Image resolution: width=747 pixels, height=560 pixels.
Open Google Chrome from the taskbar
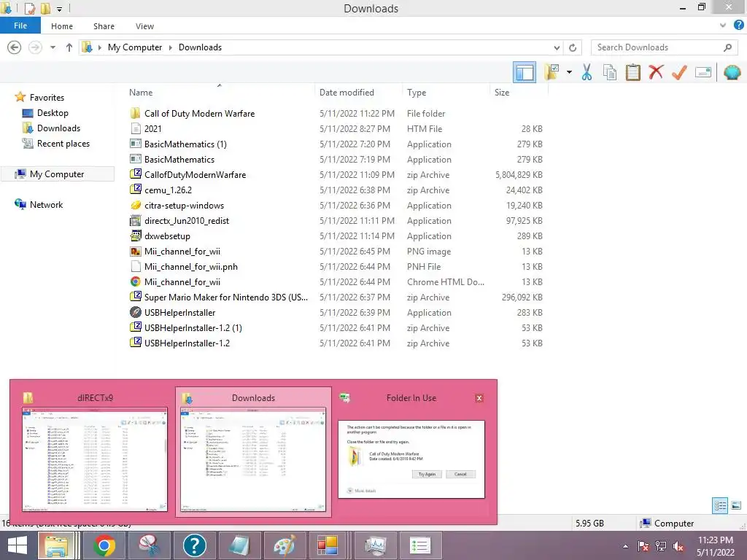pos(104,545)
